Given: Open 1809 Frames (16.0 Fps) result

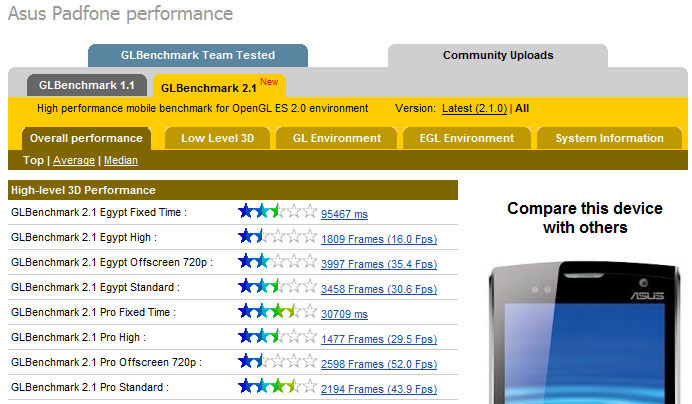Looking at the screenshot, I should 379,239.
